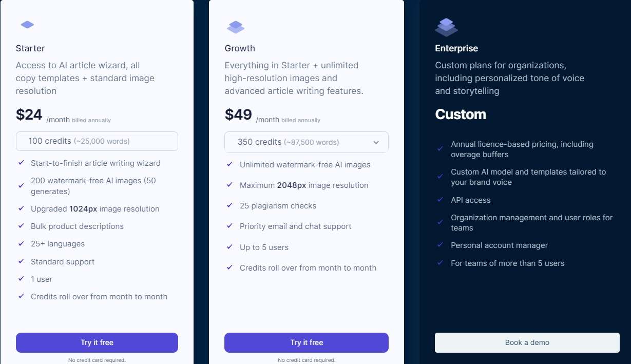Click Try it free under Starter plan
Image resolution: width=631 pixels, height=364 pixels.
97,342
